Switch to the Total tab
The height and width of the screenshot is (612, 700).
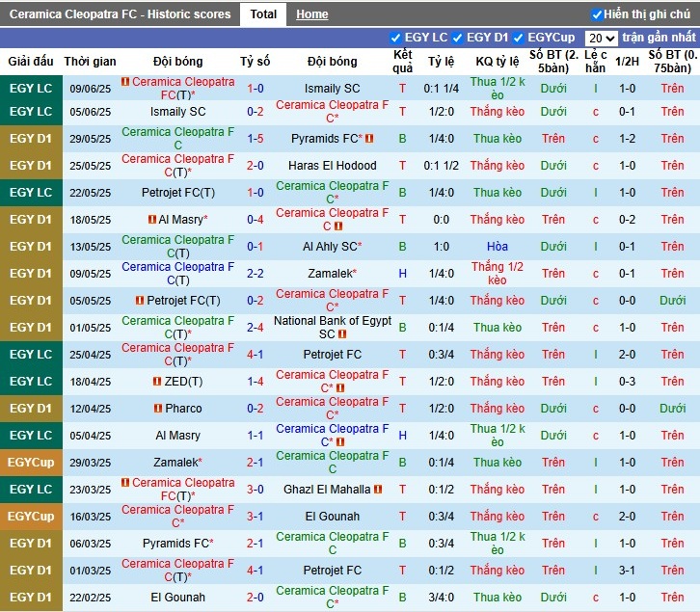pyautogui.click(x=263, y=14)
